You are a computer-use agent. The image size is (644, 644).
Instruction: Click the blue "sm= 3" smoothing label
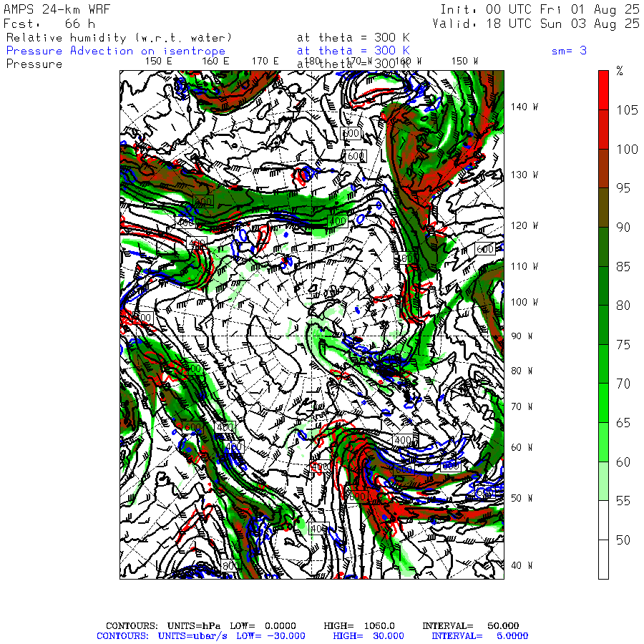point(569,51)
